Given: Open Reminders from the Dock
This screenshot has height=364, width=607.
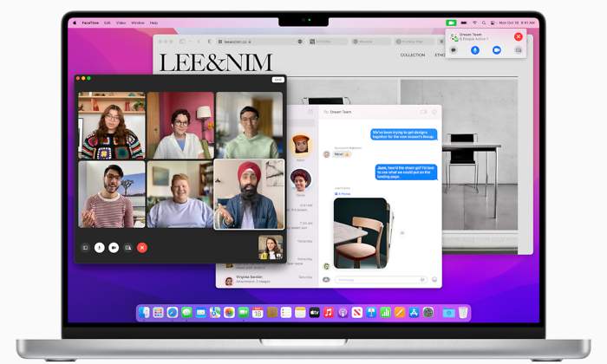Looking at the screenshot, I should click(x=286, y=313).
